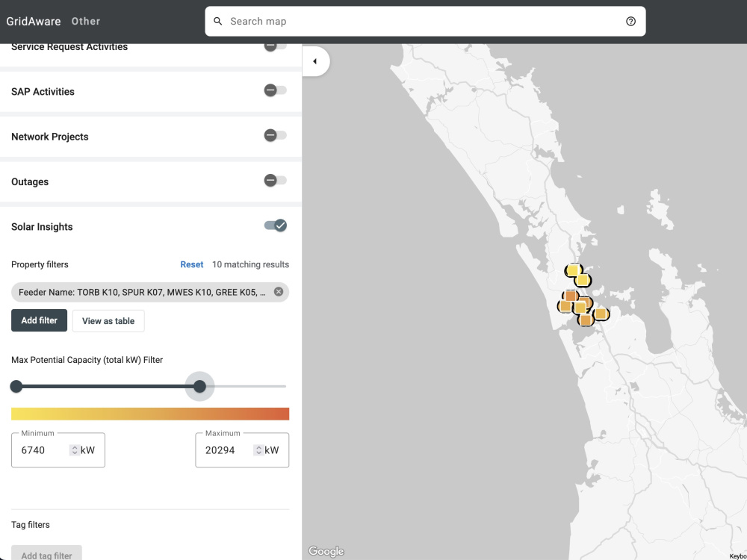Switch on the Outages layer

click(276, 181)
